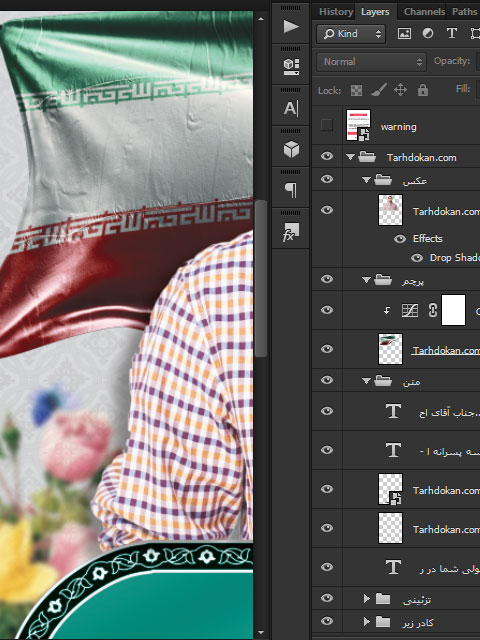Select the type layer icon for شما در
The image size is (480, 640).
(x=393, y=567)
